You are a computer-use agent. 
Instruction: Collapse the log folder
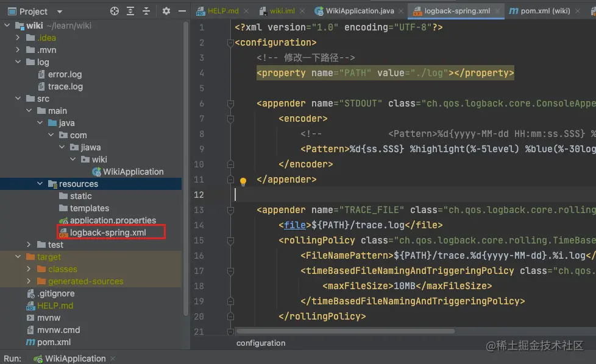[18, 62]
